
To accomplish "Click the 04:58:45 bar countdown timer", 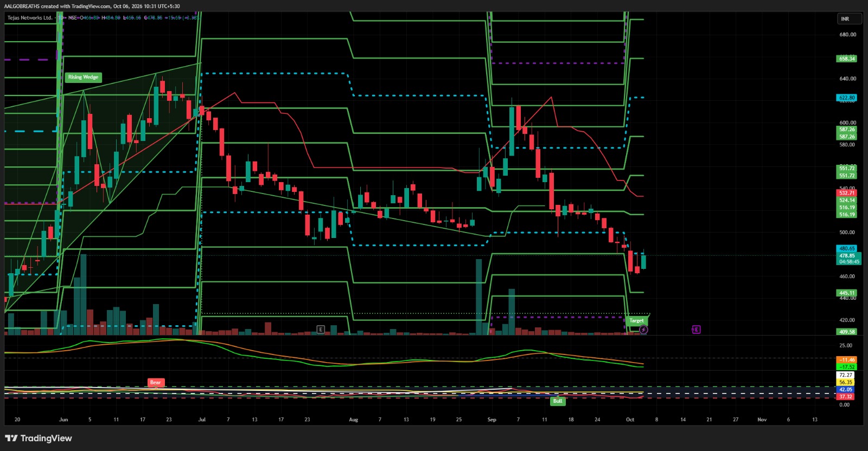I will [849, 262].
